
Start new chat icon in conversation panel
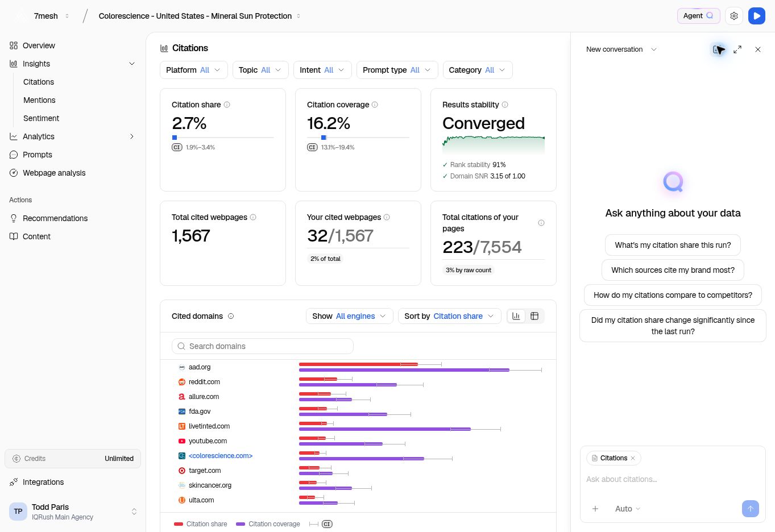[x=718, y=49]
